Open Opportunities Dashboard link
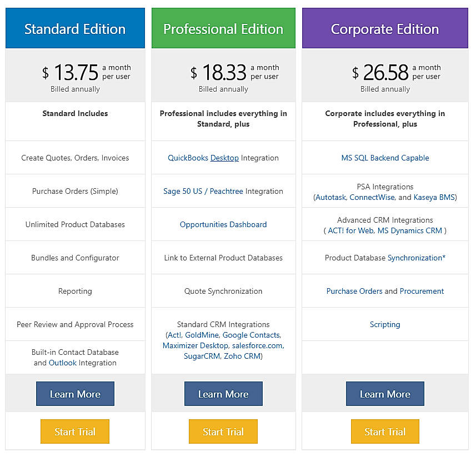 [223, 224]
